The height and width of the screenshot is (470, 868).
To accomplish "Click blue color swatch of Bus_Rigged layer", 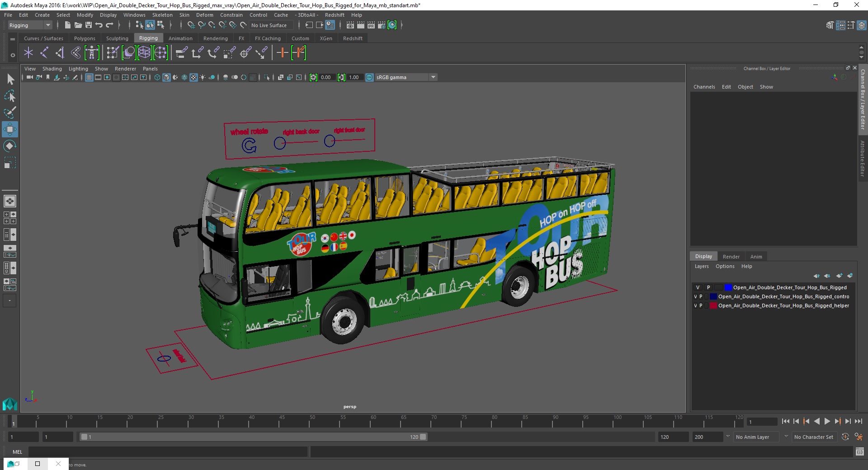I will tap(728, 287).
